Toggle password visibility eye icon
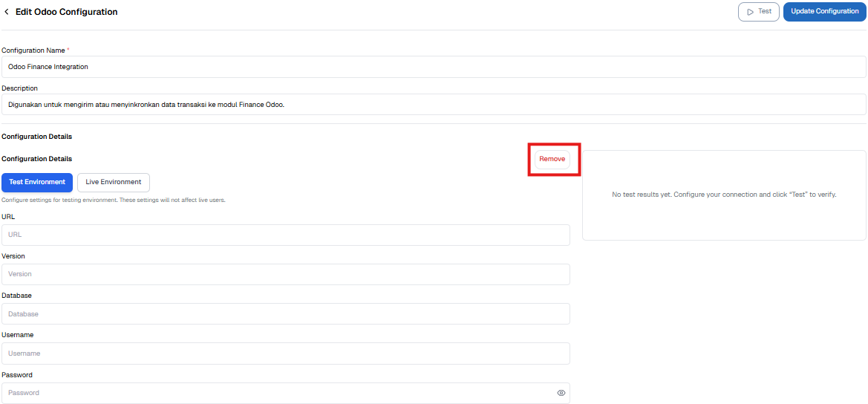 561,393
